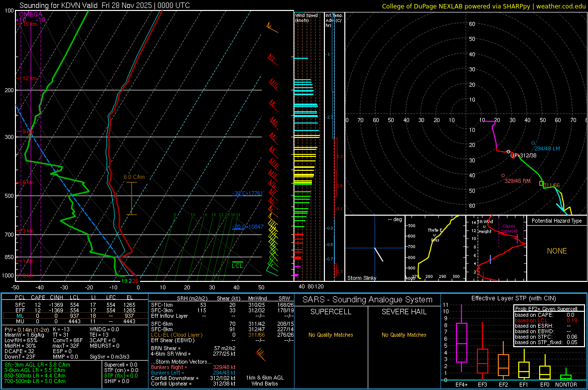Click the Bunkers left mover circle on hodograph
588x390 pixels.
(x=533, y=143)
